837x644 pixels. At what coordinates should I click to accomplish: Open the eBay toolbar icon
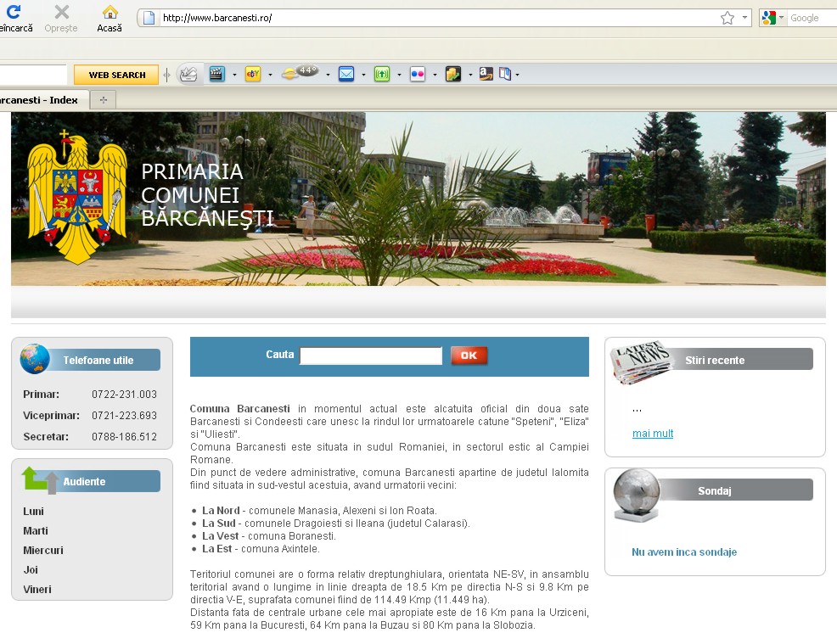point(252,74)
